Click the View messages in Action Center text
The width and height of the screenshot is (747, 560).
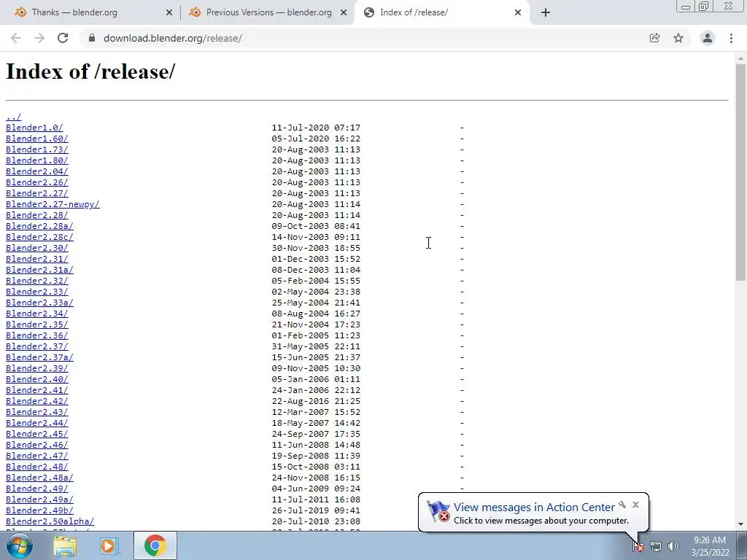click(x=534, y=507)
